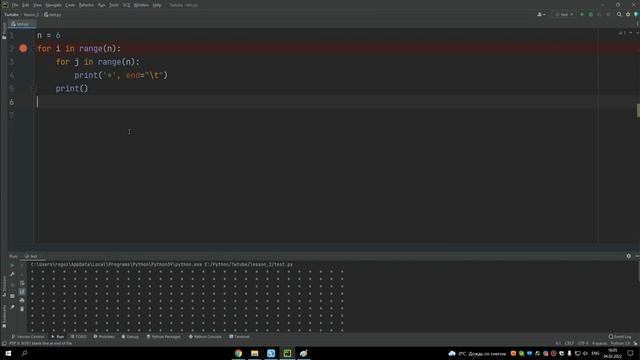Open the VCS menu
The width and height of the screenshot is (640, 360).
pos(127,5)
